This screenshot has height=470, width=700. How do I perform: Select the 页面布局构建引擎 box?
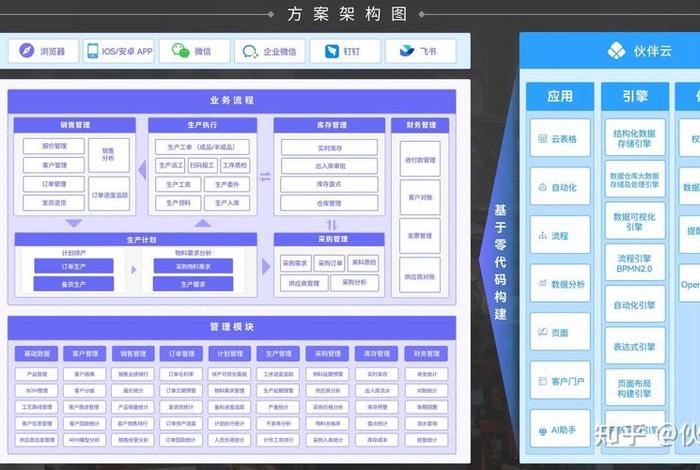pos(635,388)
